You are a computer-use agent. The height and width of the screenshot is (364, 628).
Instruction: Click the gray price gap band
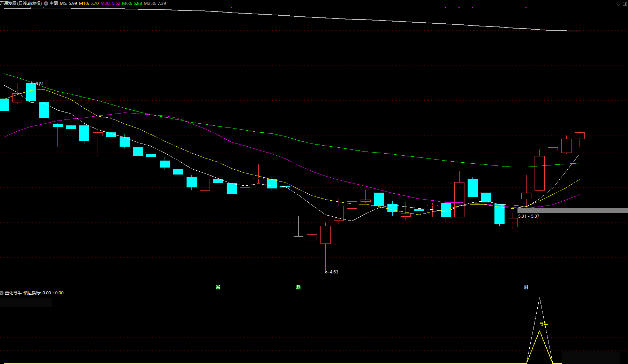coord(573,210)
